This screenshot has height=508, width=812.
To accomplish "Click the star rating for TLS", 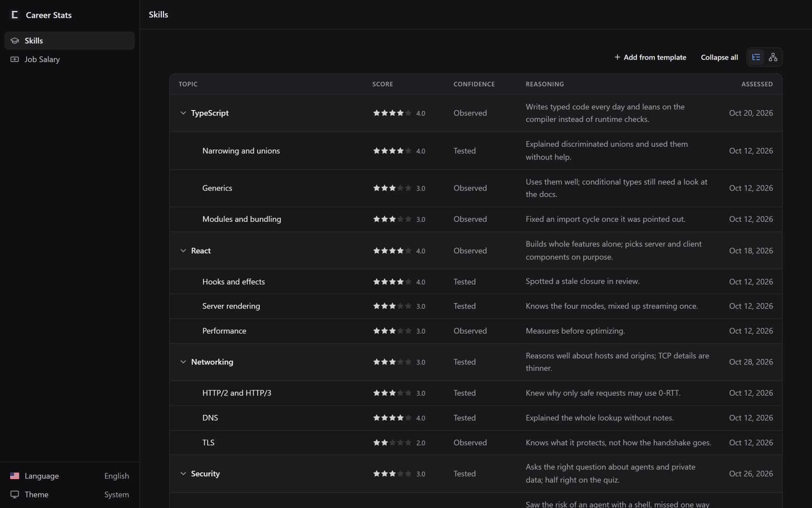I will (392, 442).
